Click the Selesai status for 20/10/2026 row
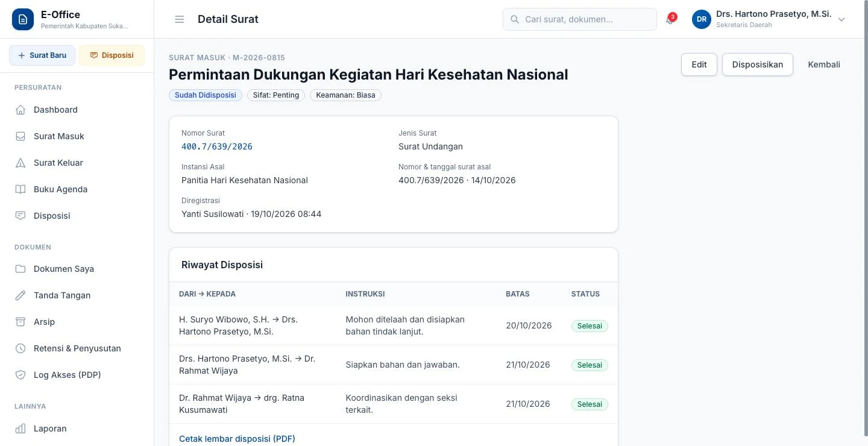 (x=590, y=326)
